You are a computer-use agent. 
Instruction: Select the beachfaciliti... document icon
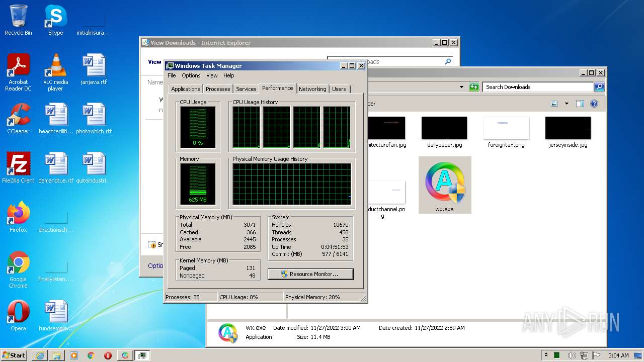[x=55, y=119]
